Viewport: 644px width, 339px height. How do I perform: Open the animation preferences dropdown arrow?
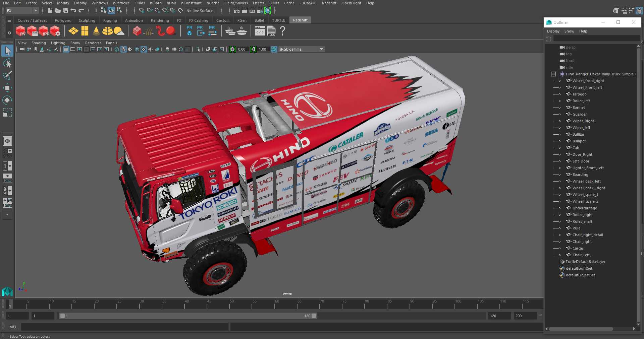pyautogui.click(x=540, y=315)
